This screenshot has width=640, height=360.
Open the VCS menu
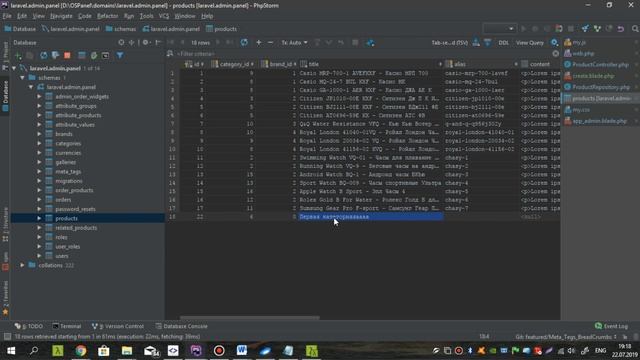[164, 16]
